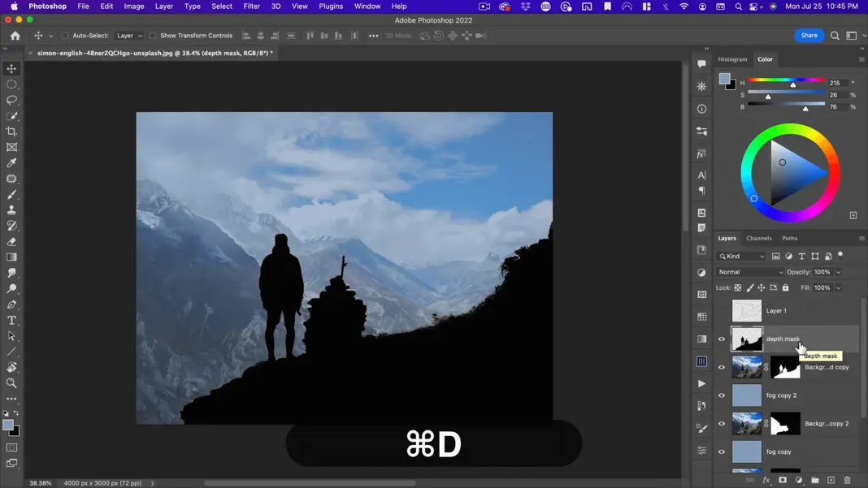Open the Auto-Select Layer dropdown
Viewport: 868px width, 488px height.
tap(129, 36)
